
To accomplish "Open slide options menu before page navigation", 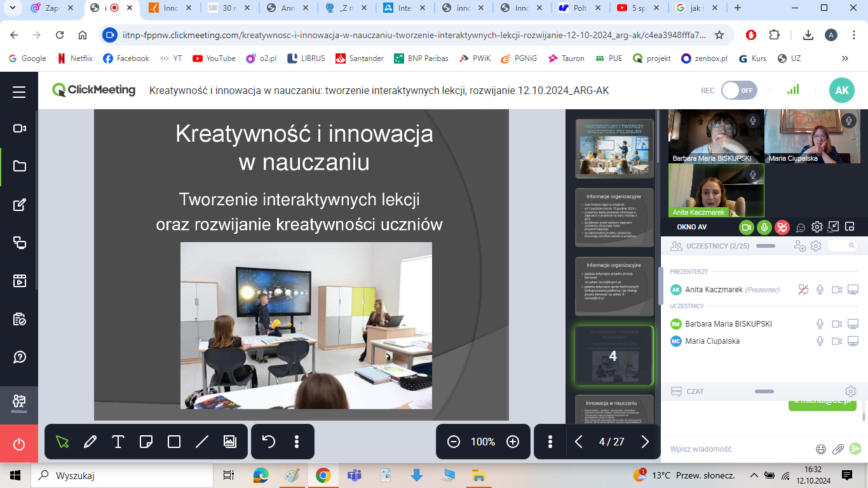I will (550, 442).
